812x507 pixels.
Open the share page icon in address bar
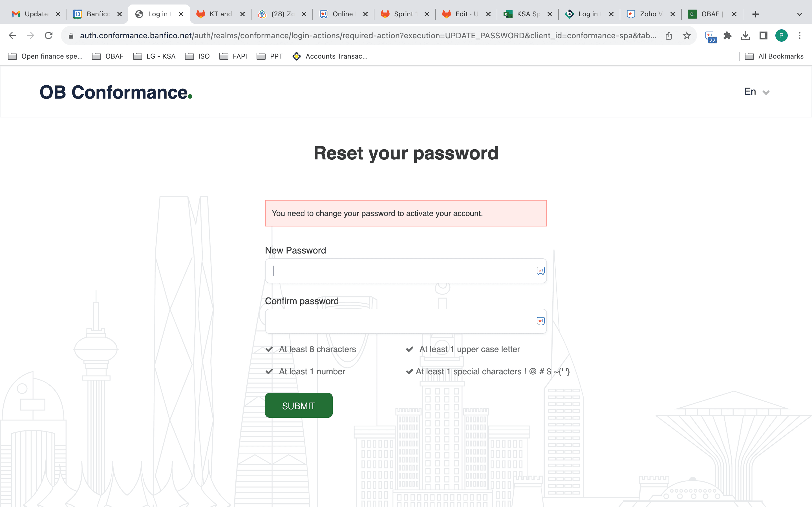(668, 35)
